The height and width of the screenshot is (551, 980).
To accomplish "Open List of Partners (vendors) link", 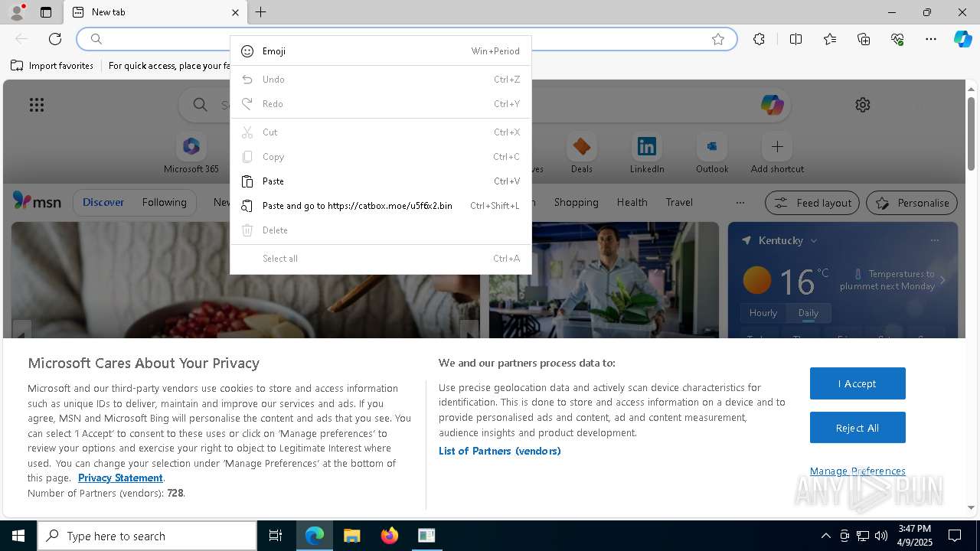I will pyautogui.click(x=500, y=451).
